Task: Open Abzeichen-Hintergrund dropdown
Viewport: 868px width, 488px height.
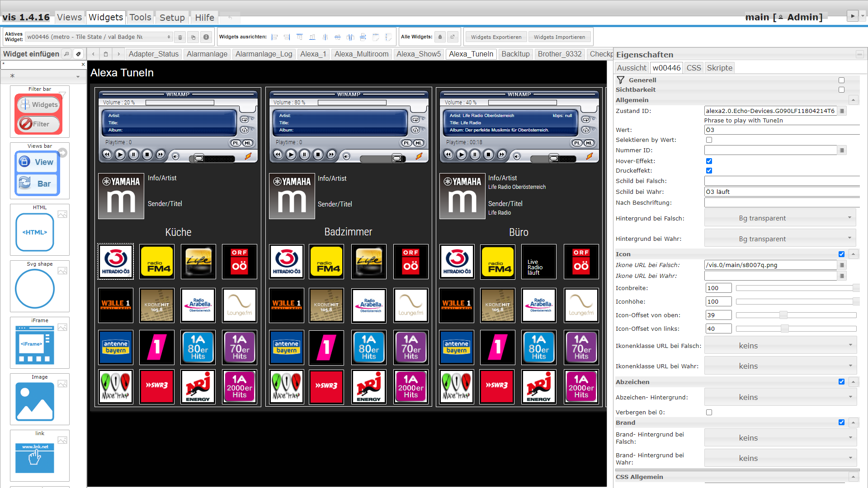Action: coord(780,397)
